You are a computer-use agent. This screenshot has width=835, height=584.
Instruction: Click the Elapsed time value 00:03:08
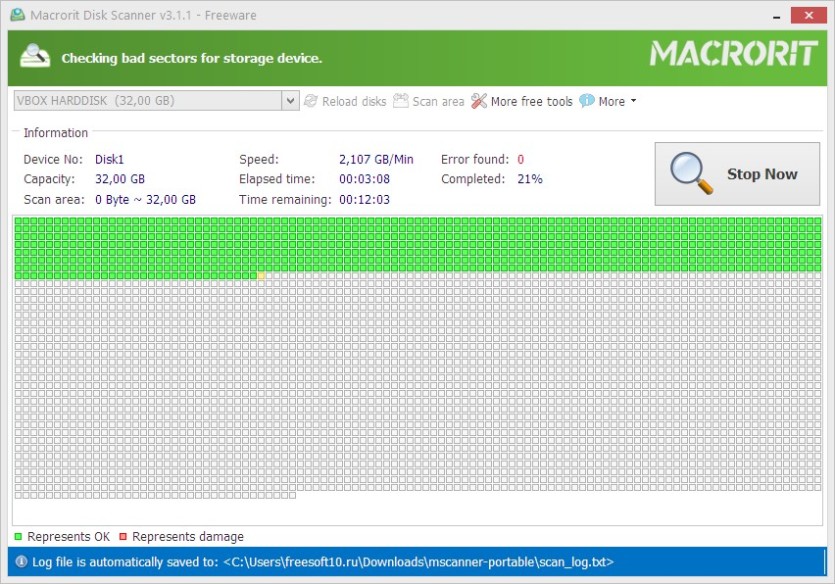click(364, 179)
